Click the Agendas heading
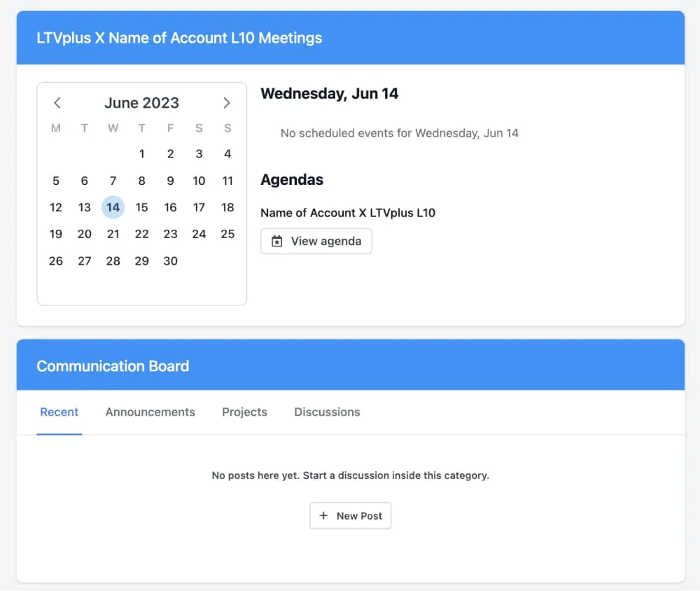 292,179
